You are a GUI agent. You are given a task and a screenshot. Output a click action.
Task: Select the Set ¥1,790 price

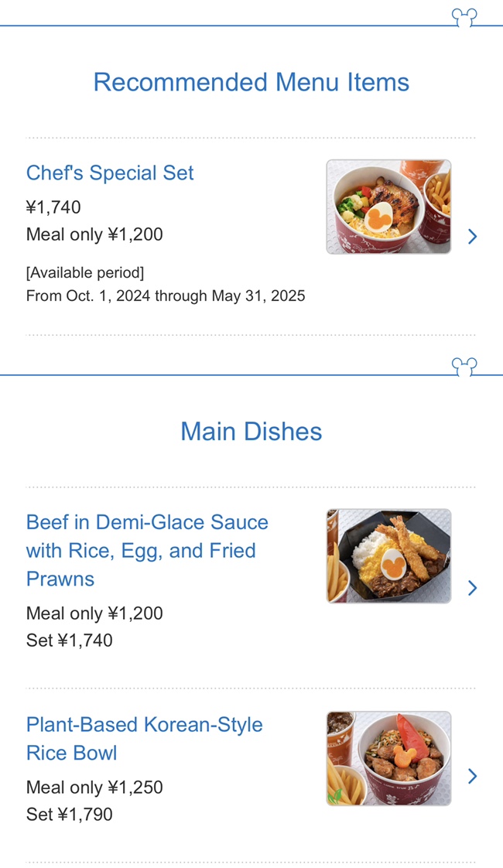click(69, 815)
